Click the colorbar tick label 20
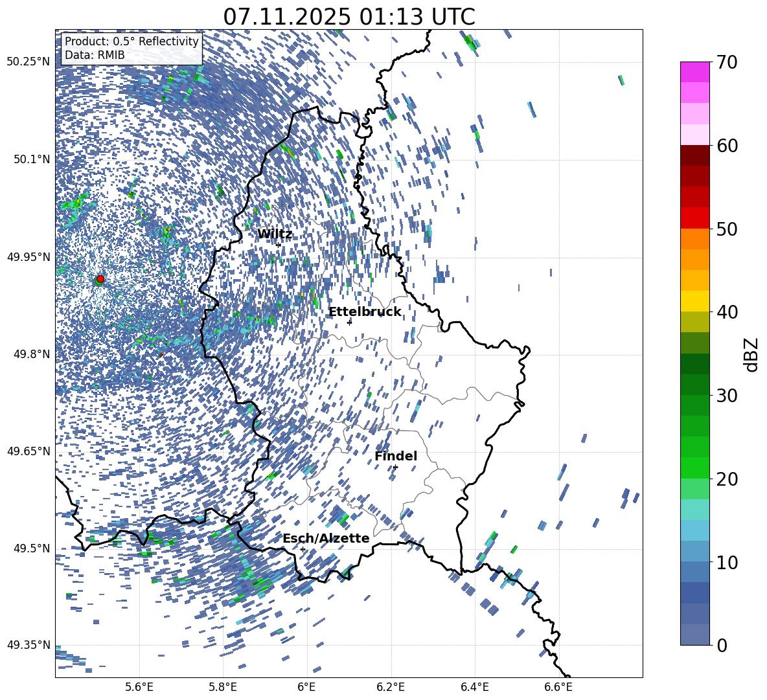 point(727,479)
